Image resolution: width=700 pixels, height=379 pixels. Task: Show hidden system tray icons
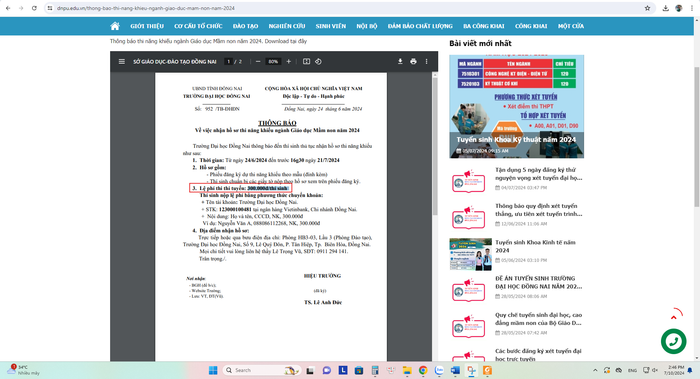[x=595, y=370]
